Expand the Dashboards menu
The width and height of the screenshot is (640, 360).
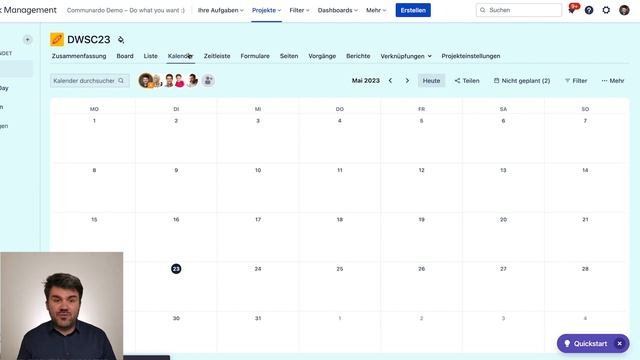(338, 10)
